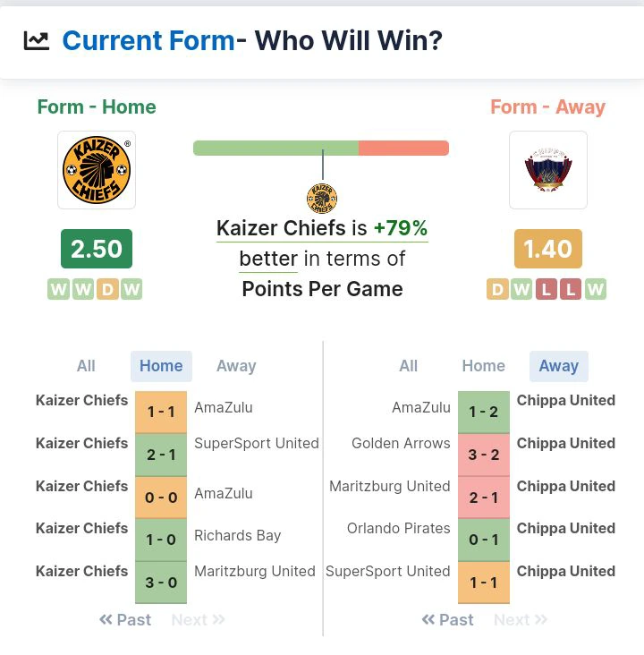Click the small Kaizer Chiefs marker under the bar
644x655 pixels.
pos(322,198)
